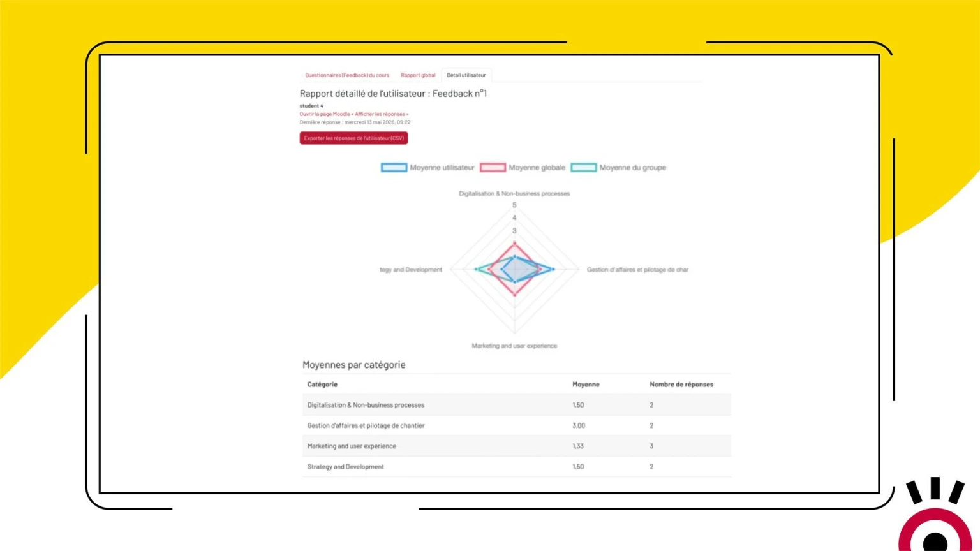Viewport: 980px width, 551px height.
Task: Click Exporter les réponses de l'utilisateur (CSV)
Action: point(353,138)
